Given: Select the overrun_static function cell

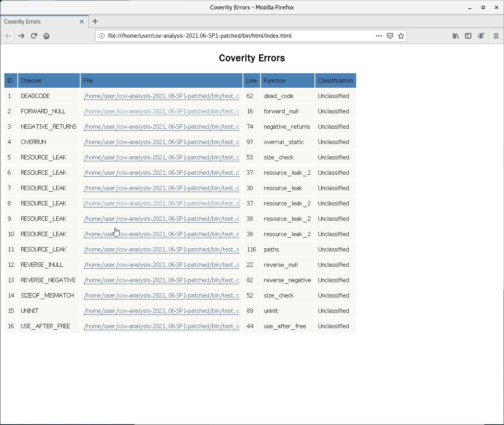Looking at the screenshot, I should click(x=288, y=142).
